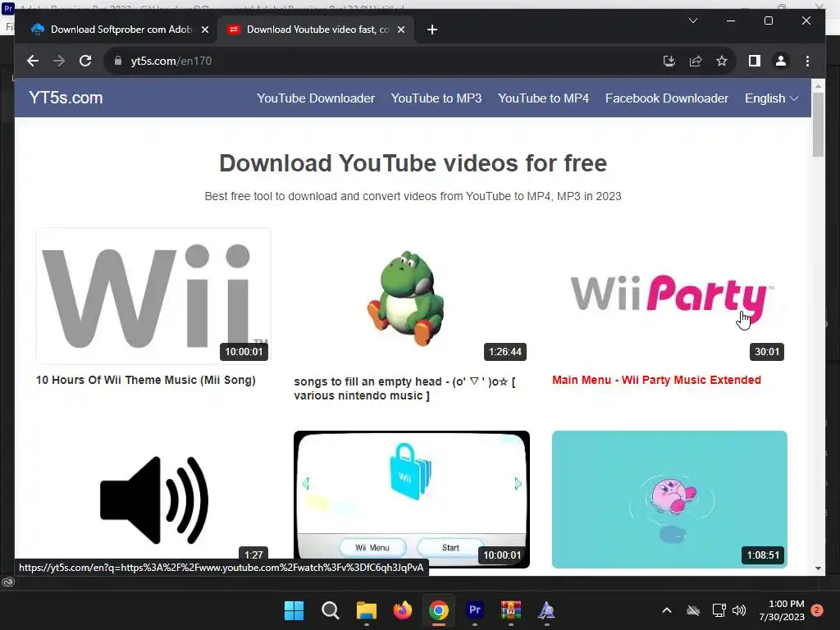
Task: Open the Windows Start menu
Action: pyautogui.click(x=294, y=610)
